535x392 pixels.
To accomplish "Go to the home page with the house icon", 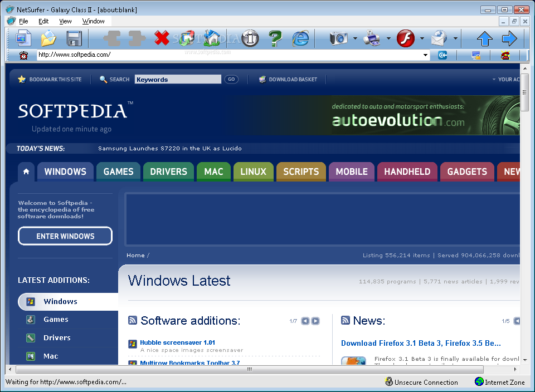I will tap(212, 38).
